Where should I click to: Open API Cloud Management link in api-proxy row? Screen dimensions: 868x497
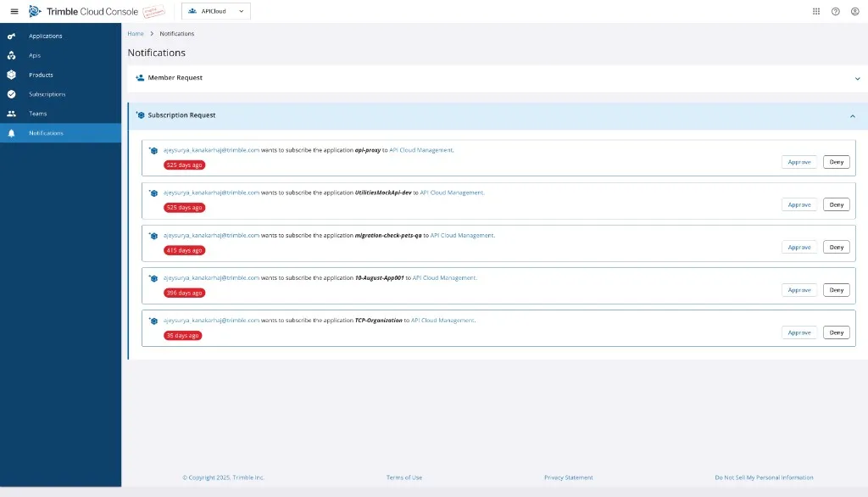(x=420, y=150)
